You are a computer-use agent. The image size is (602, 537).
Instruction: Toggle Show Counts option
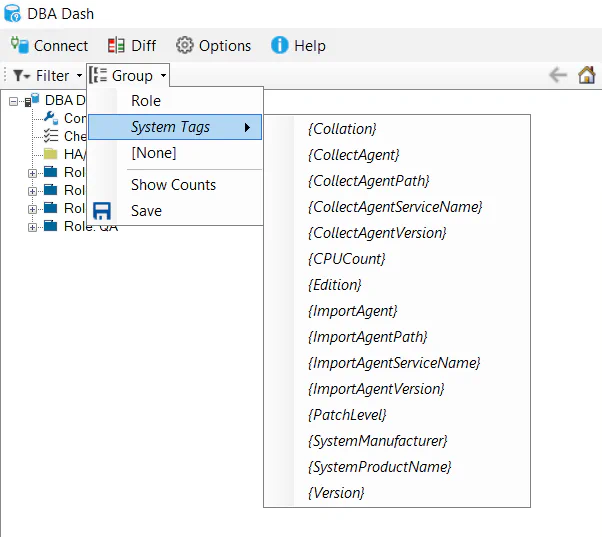tap(173, 185)
